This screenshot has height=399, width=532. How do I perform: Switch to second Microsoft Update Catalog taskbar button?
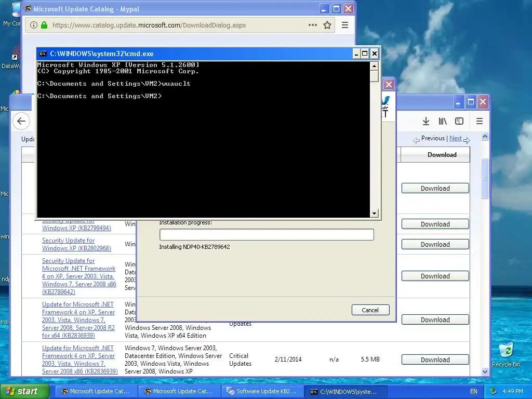coord(179,391)
